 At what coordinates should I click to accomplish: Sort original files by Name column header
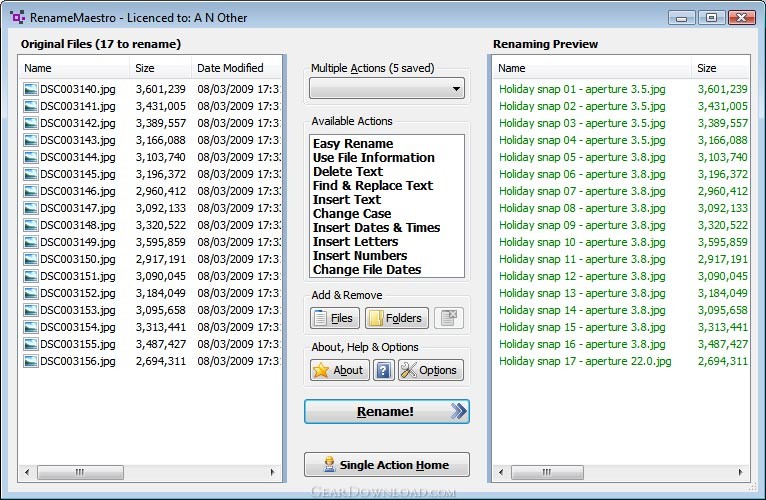click(74, 68)
